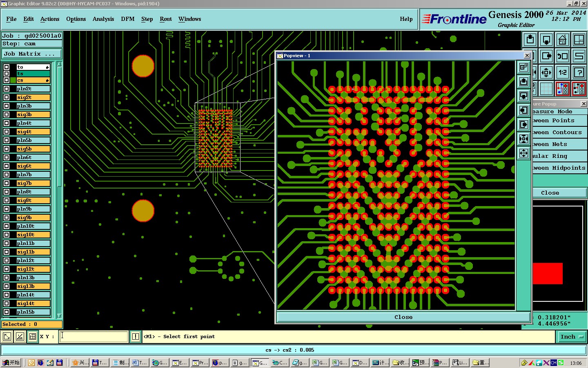Toggle the checkbox for layer pln2t
The width and height of the screenshot is (588, 368).
(x=7, y=89)
